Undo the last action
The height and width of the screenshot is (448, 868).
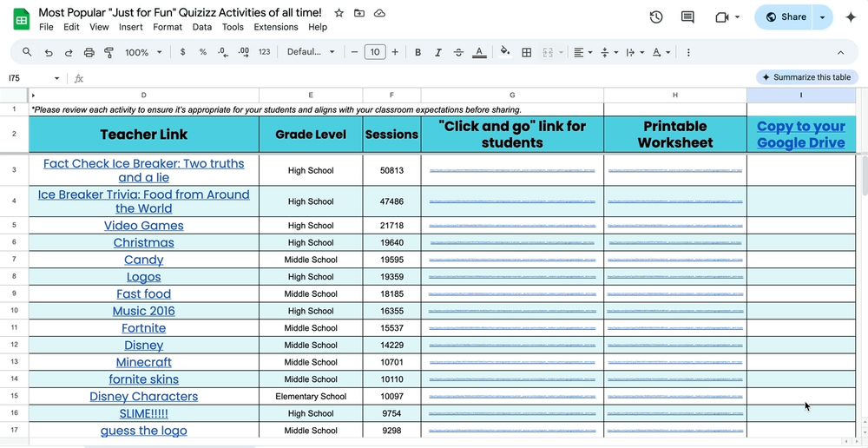pyautogui.click(x=49, y=53)
